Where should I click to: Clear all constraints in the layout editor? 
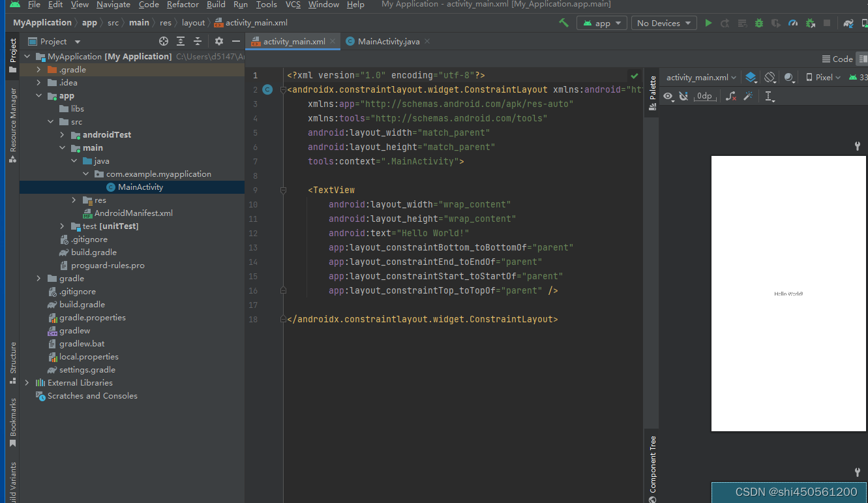click(x=731, y=96)
